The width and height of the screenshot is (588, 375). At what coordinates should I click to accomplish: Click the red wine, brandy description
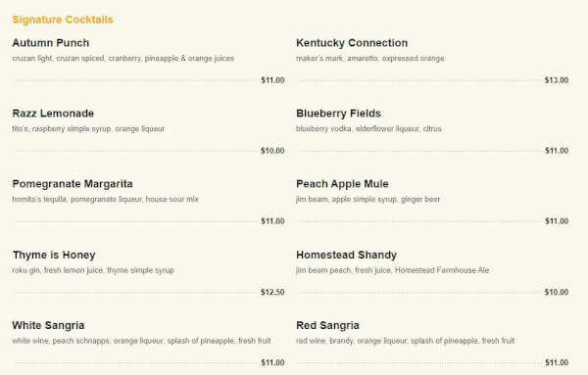(x=405, y=341)
